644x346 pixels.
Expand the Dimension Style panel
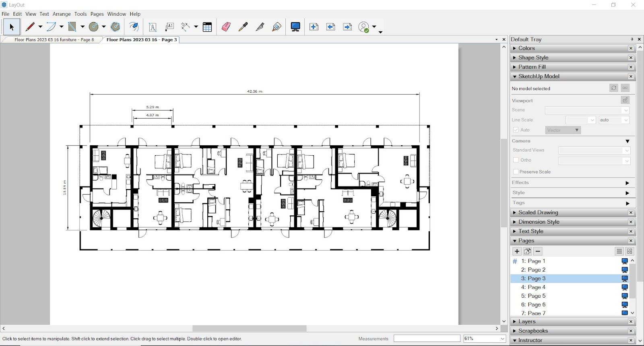click(x=514, y=222)
